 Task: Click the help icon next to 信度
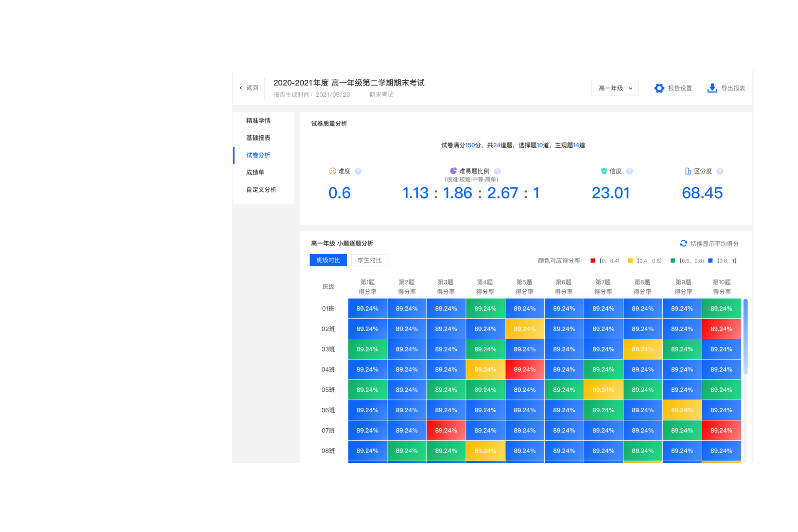(x=630, y=172)
